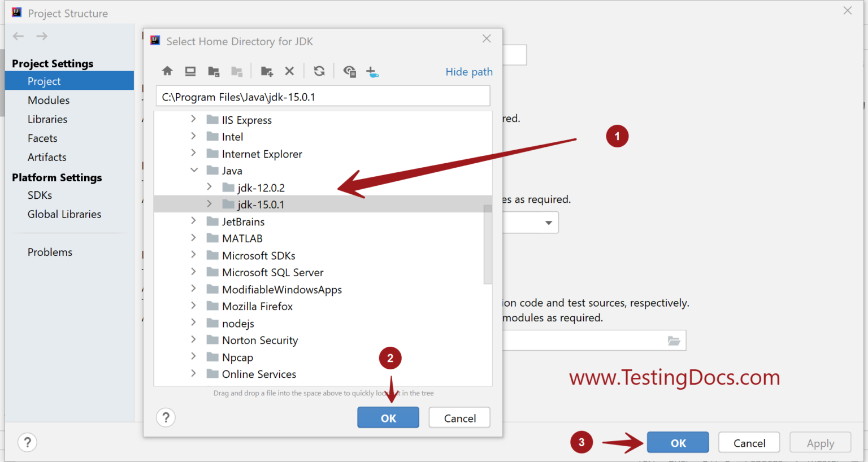
Task: Click the path text field
Action: pyautogui.click(x=322, y=97)
